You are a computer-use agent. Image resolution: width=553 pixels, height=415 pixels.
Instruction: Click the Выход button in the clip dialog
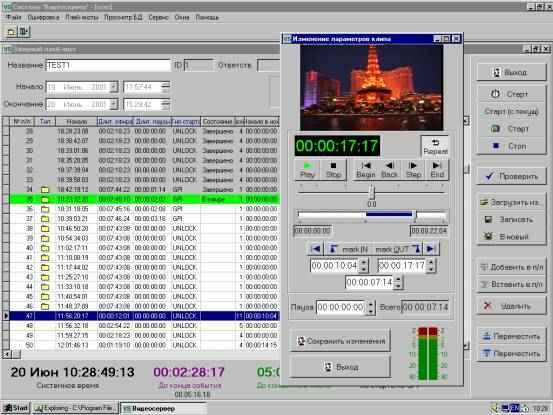click(x=340, y=367)
